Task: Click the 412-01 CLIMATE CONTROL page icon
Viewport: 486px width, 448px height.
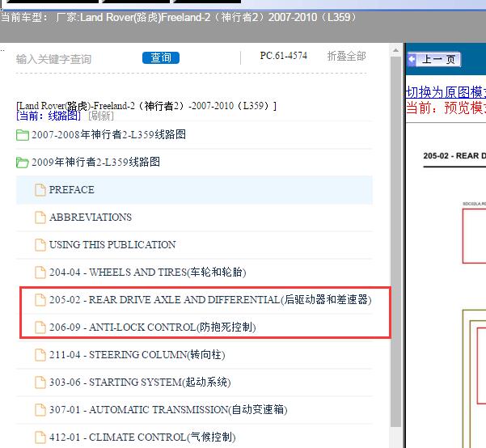Action: click(x=40, y=437)
